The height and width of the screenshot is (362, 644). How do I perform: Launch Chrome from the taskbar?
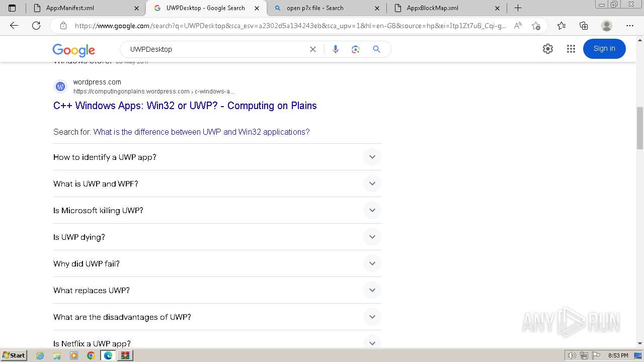coord(91,355)
